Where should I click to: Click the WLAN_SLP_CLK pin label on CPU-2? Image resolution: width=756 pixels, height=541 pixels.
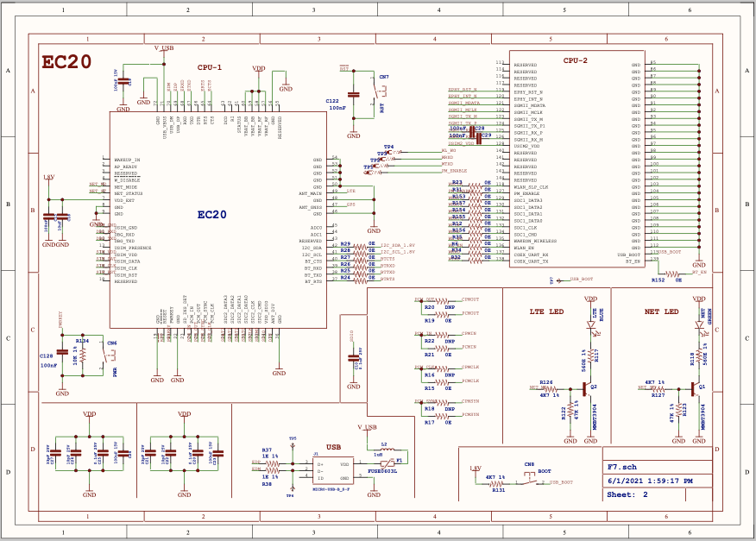(x=531, y=186)
